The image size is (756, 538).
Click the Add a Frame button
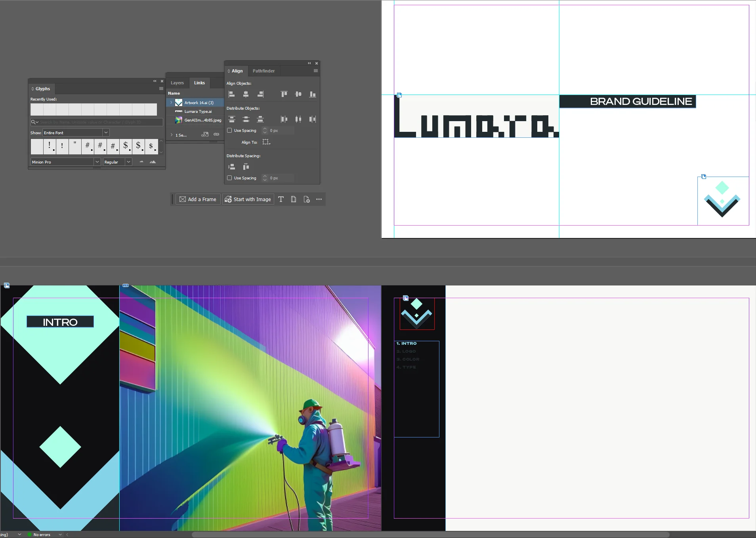click(x=198, y=199)
